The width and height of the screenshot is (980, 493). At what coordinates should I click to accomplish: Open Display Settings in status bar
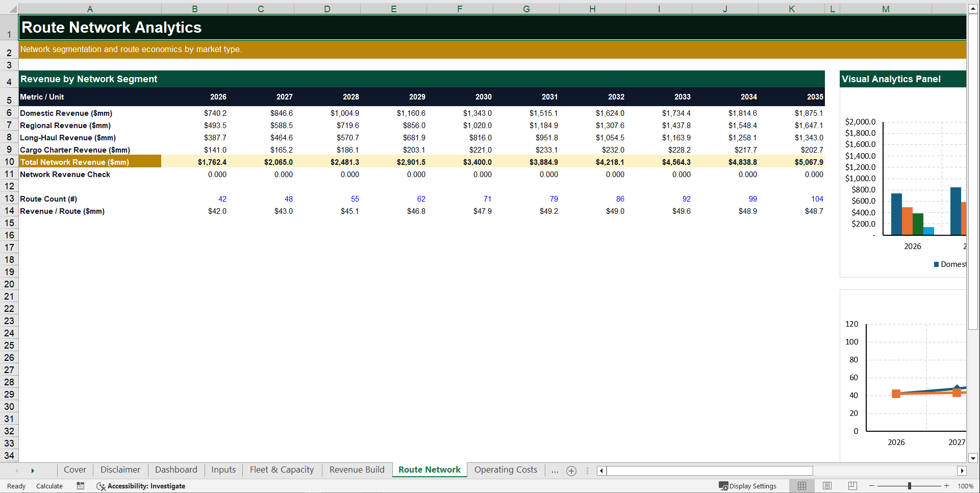pyautogui.click(x=748, y=486)
